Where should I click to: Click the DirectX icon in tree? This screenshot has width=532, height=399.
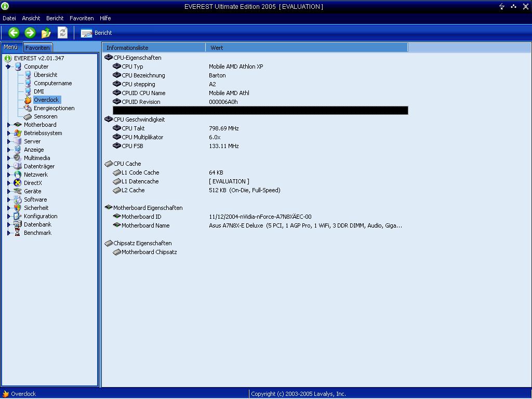point(18,183)
